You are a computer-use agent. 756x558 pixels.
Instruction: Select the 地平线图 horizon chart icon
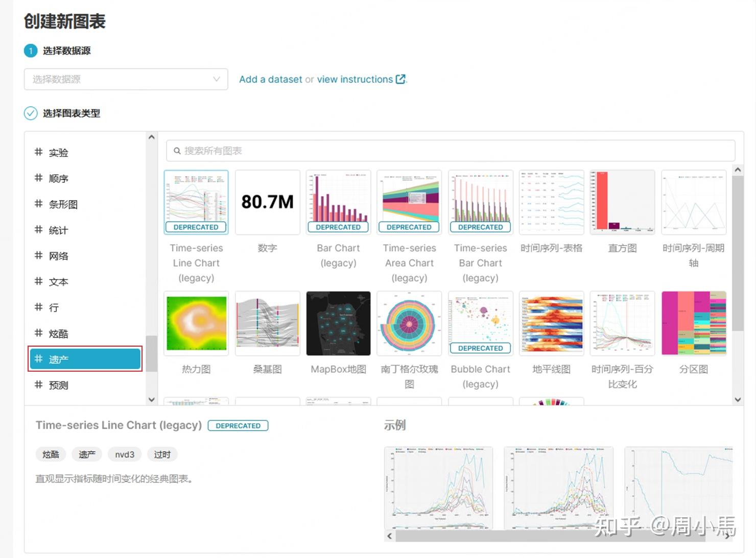551,323
